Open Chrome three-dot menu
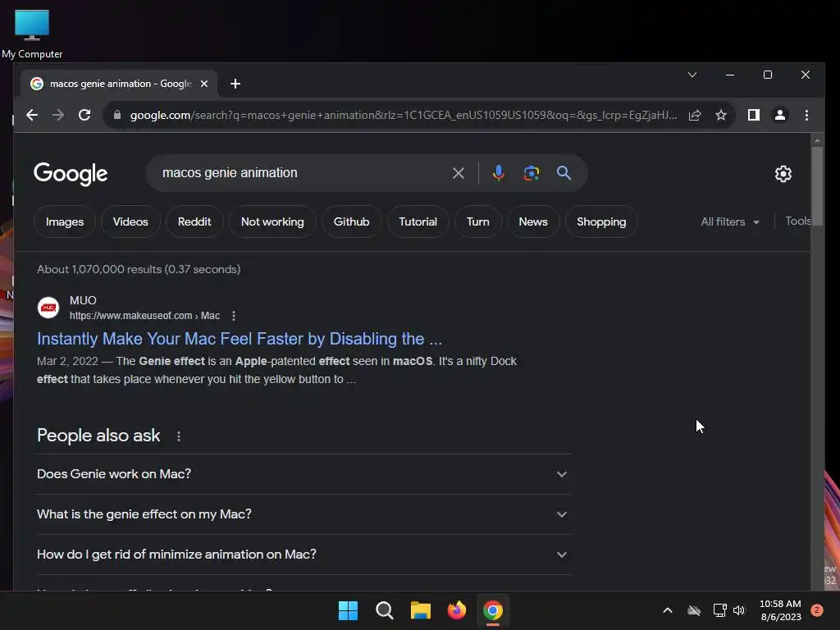Image resolution: width=840 pixels, height=630 pixels. [807, 115]
